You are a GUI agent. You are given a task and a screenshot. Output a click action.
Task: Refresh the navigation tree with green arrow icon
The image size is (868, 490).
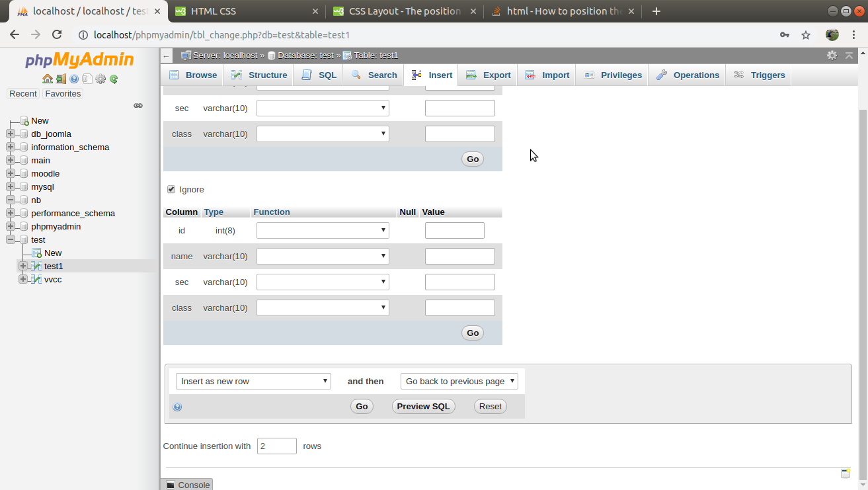click(113, 78)
